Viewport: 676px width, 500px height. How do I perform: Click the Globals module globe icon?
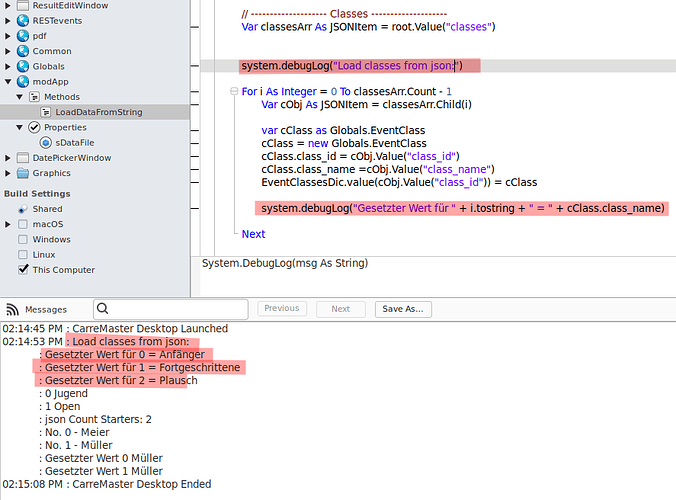coord(22,66)
